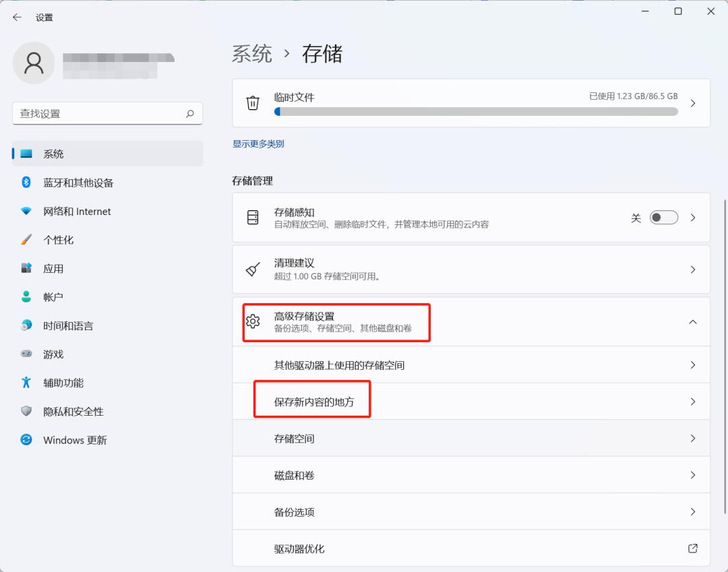Click the external link icon on 驱动器优化
This screenshot has width=728, height=572.
click(x=693, y=548)
